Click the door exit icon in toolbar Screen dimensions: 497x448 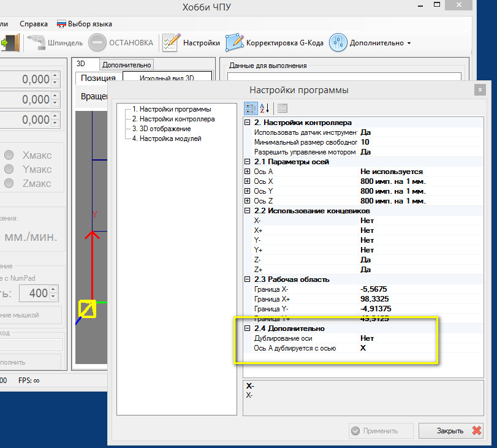(x=10, y=42)
